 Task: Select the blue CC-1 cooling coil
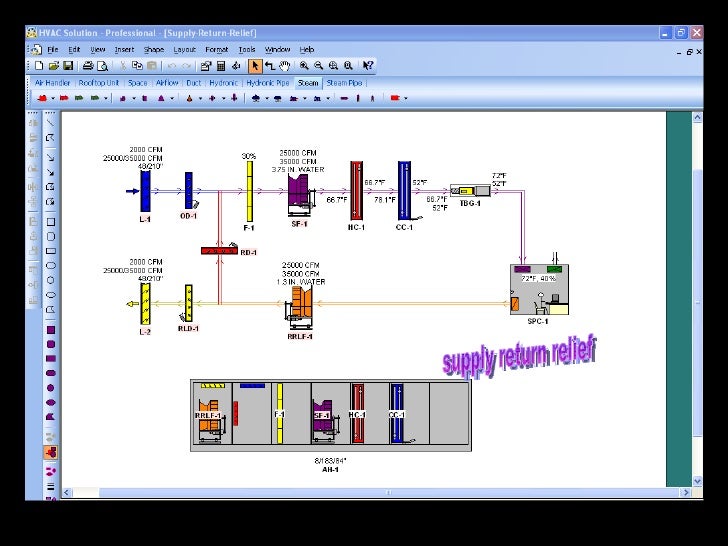(x=404, y=191)
